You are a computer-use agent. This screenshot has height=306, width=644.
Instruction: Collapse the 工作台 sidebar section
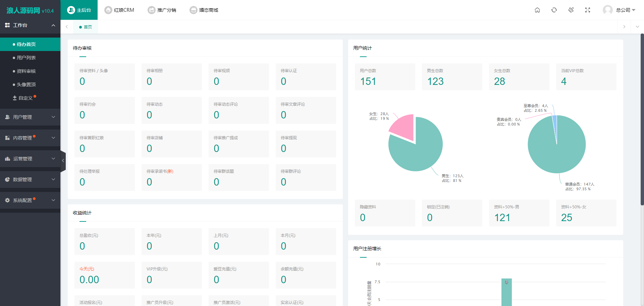[30, 25]
